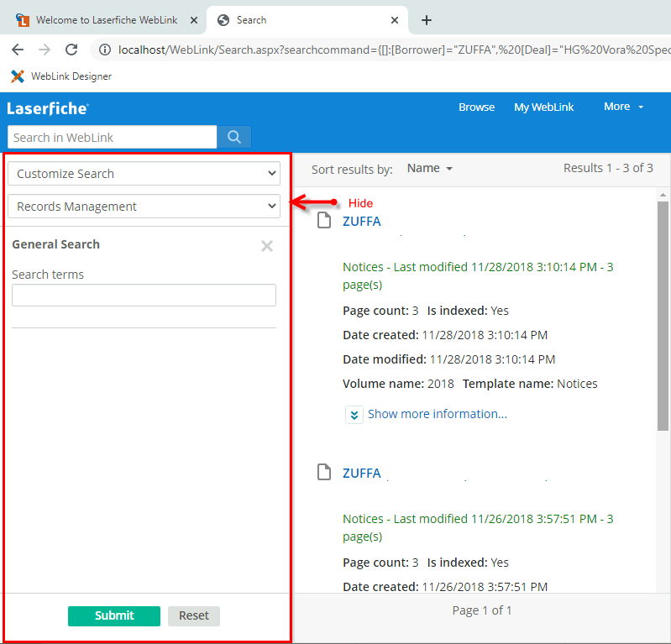This screenshot has width=671, height=644.
Task: Open the second ZUFFA result link
Action: [x=362, y=473]
